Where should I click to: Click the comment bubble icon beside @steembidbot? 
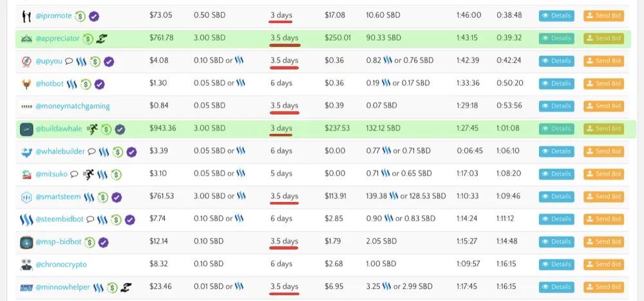90,219
